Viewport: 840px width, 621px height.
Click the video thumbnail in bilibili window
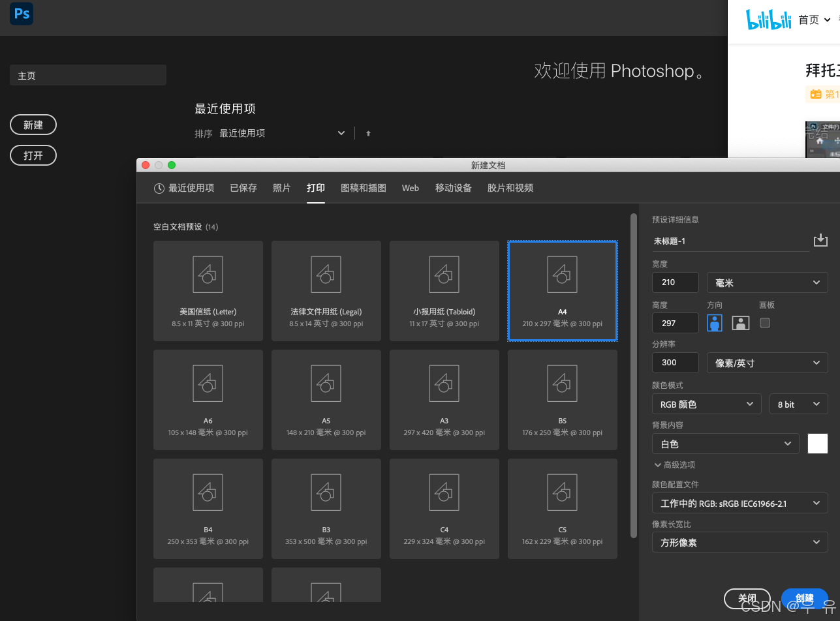click(822, 139)
